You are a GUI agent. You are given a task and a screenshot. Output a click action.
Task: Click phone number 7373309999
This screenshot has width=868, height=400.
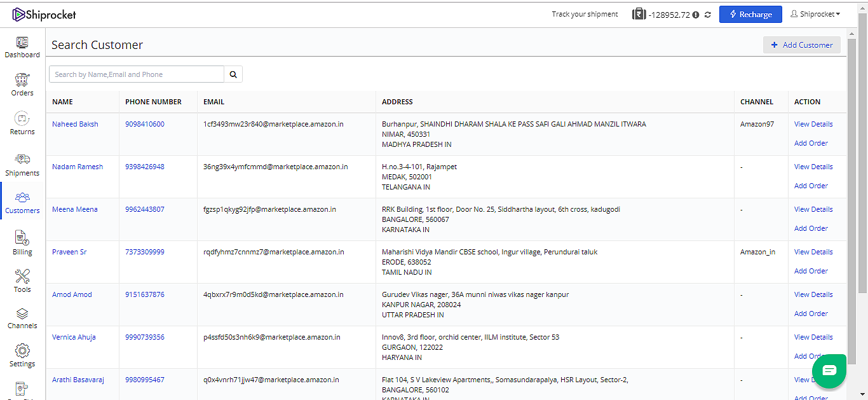(145, 252)
